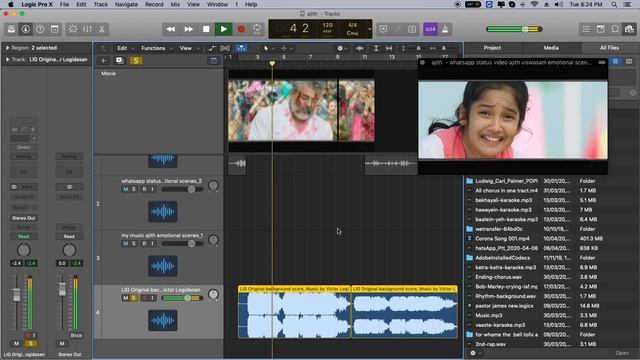Toggle the purple Count-in 1234 button
Image resolution: width=640 pixels, height=360 pixels.
tap(430, 29)
